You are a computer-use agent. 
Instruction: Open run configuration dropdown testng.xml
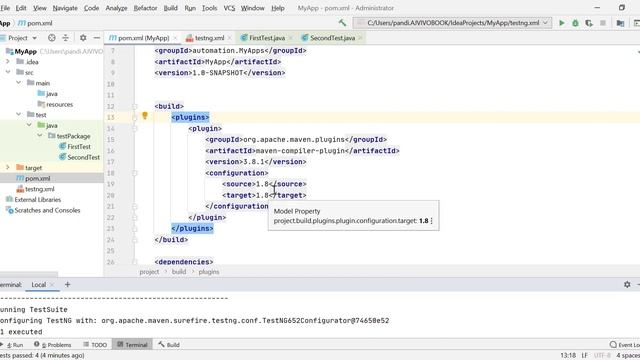tap(453, 23)
